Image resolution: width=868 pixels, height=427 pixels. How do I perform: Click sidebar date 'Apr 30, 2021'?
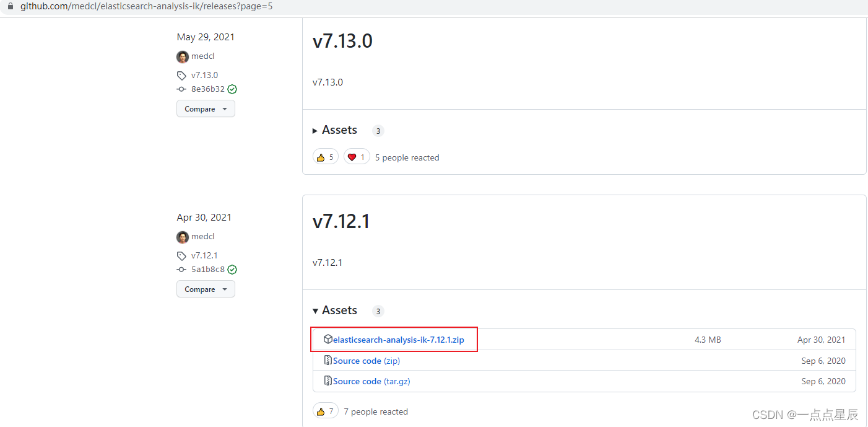tap(204, 218)
